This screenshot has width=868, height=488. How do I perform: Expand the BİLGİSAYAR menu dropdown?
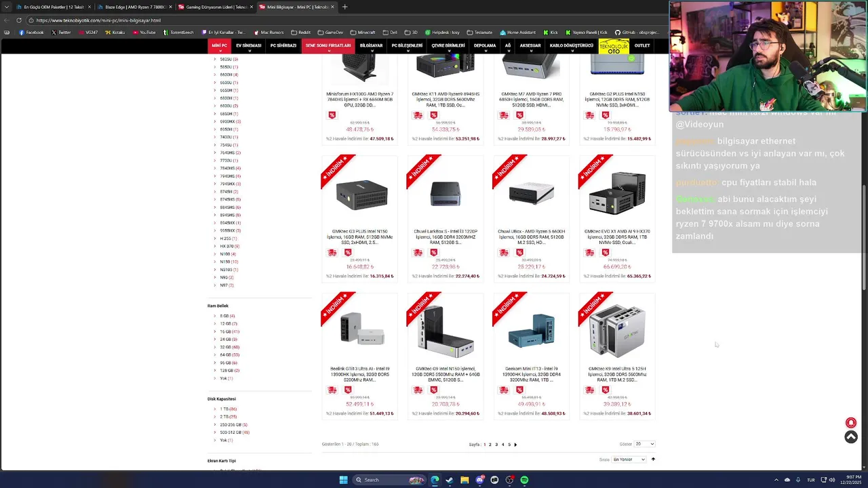[371, 45]
